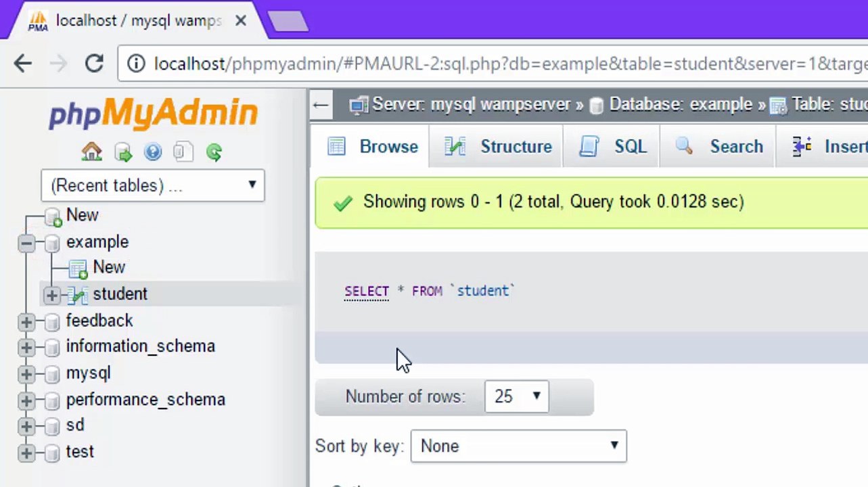Open the Recent tables dropdown

pos(153,185)
